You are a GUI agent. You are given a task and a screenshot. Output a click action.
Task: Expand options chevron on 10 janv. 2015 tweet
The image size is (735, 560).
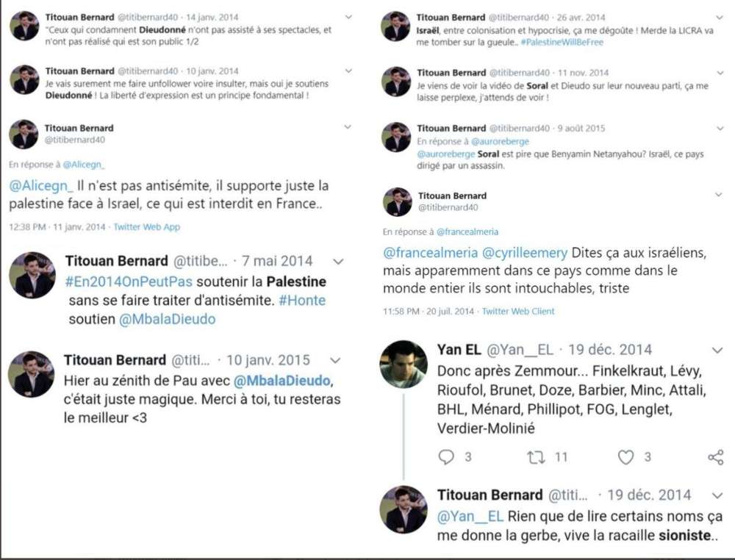335,360
